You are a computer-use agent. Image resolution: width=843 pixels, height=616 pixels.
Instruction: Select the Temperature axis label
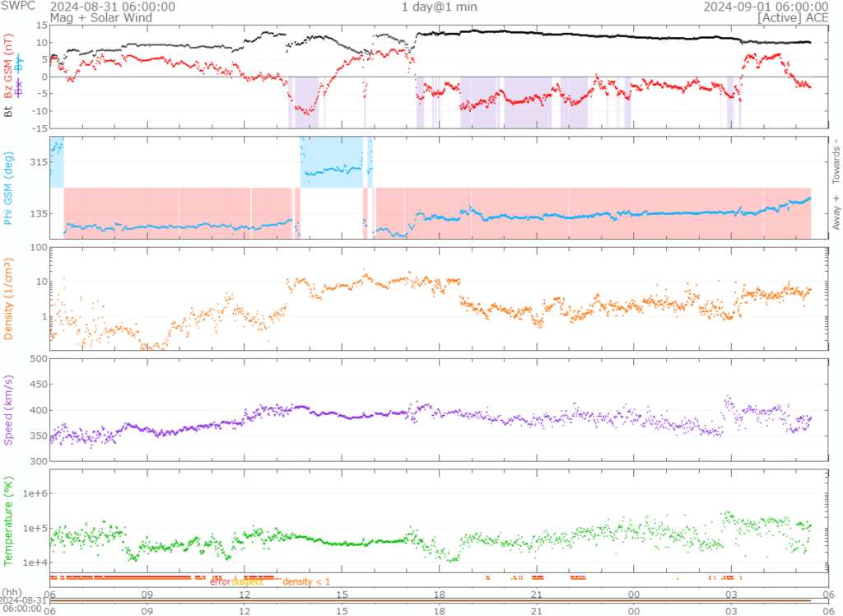coord(9,516)
